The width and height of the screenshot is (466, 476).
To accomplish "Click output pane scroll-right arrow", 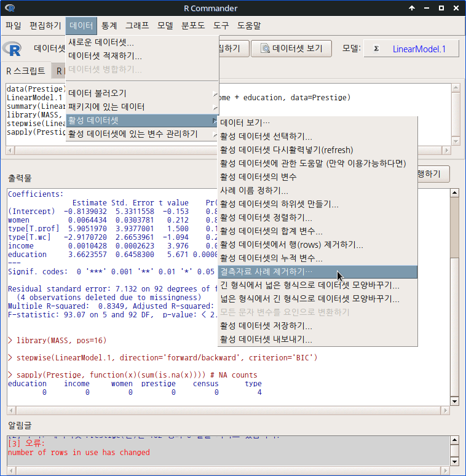I will click(x=445, y=411).
